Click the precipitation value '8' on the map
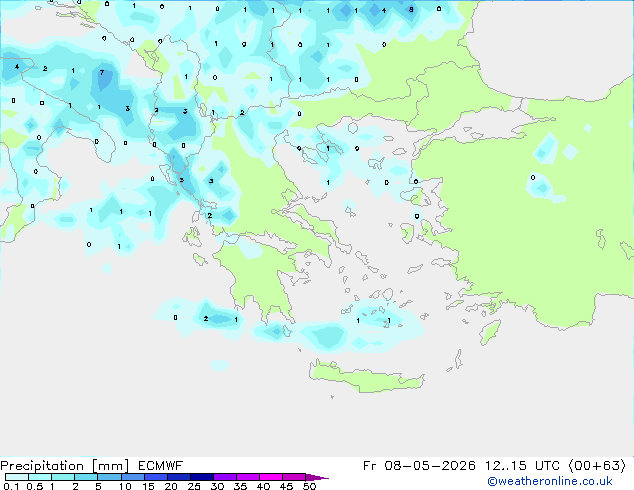The height and width of the screenshot is (490, 634). 411,9
